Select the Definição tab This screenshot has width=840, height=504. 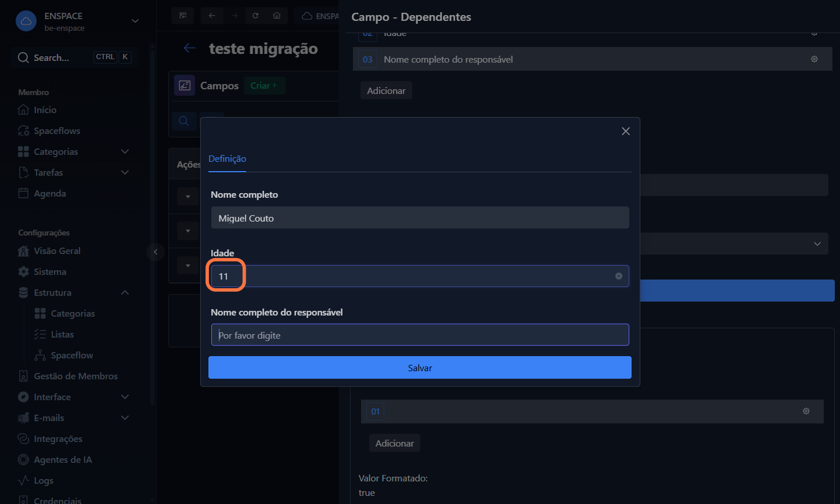click(227, 159)
